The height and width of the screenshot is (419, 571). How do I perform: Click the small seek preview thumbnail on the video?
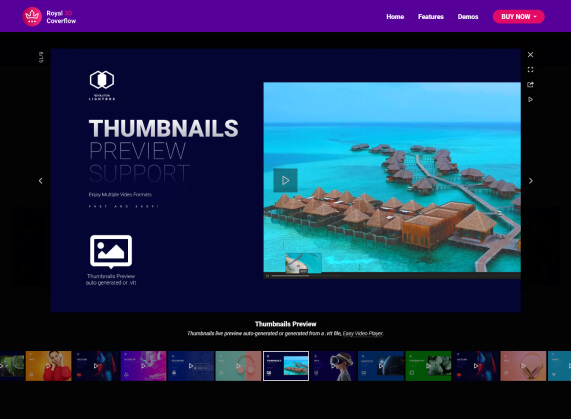303,263
